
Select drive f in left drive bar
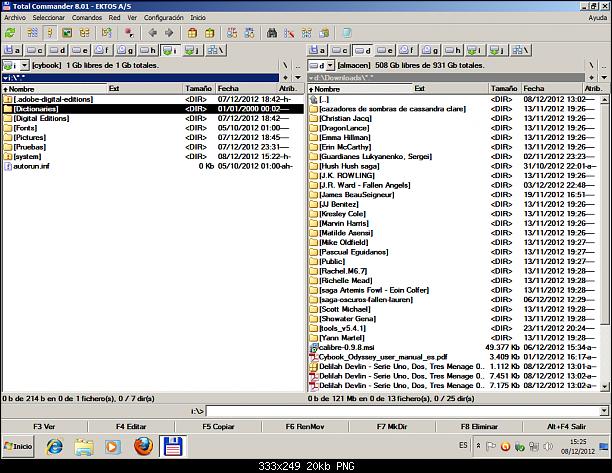103,50
